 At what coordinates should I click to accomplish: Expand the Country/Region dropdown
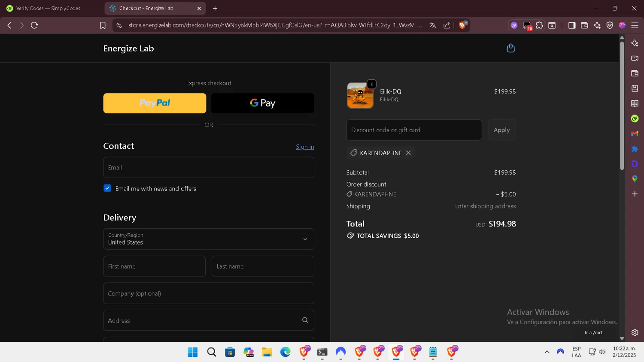click(209, 239)
